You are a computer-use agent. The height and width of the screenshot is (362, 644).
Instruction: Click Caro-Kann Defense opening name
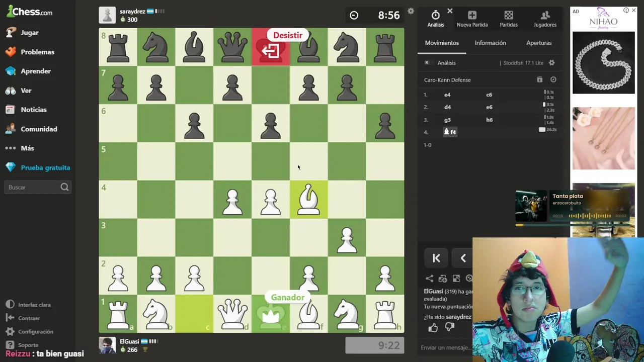click(447, 80)
